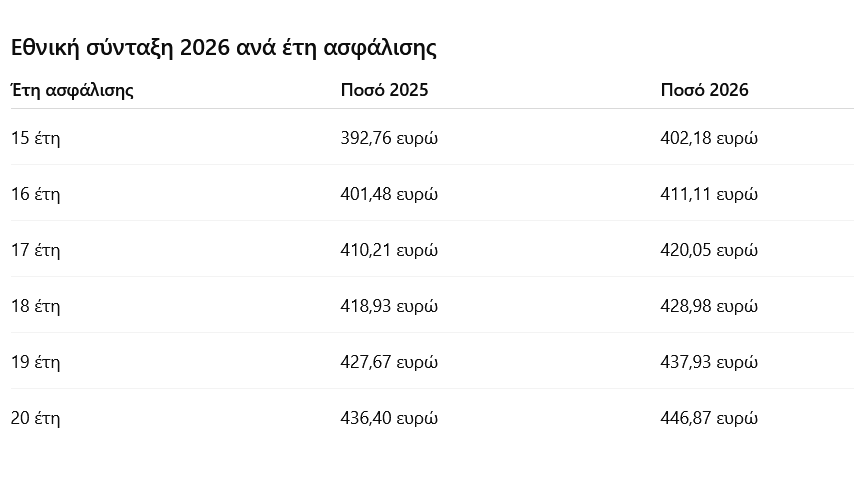Select the '18 έτη' row label
The width and height of the screenshot is (854, 489).
tap(36, 306)
